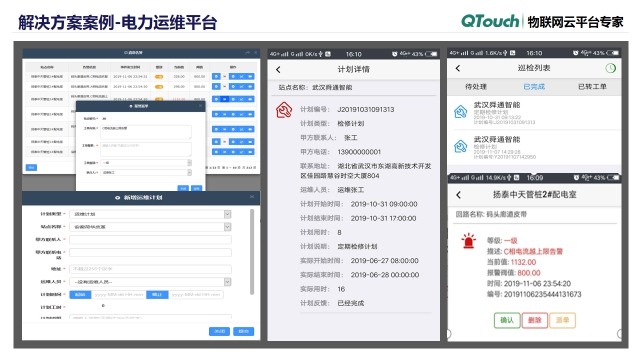Tap the orange 派单 button
Viewport: 640px width, 360px height.
[x=562, y=320]
